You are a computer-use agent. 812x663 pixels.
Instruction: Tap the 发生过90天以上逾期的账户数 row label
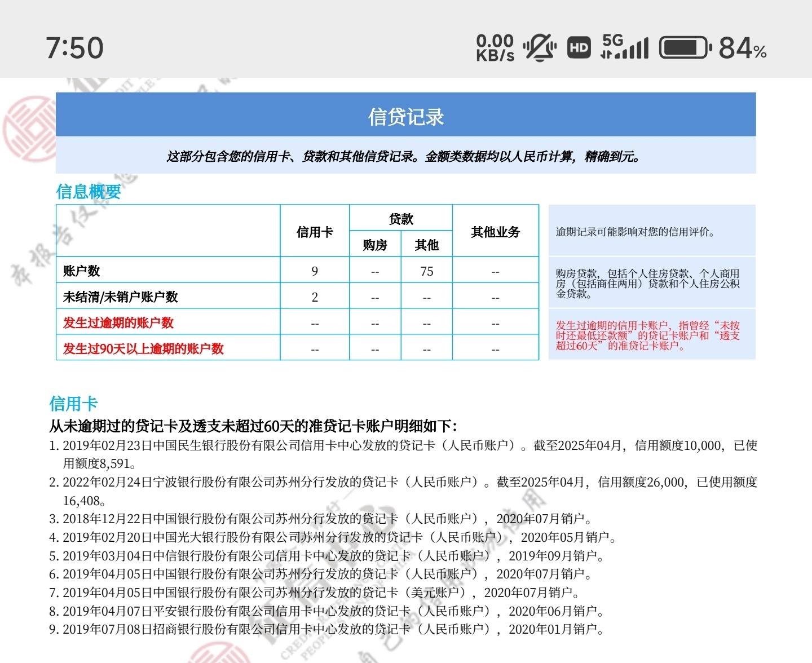pyautogui.click(x=143, y=348)
